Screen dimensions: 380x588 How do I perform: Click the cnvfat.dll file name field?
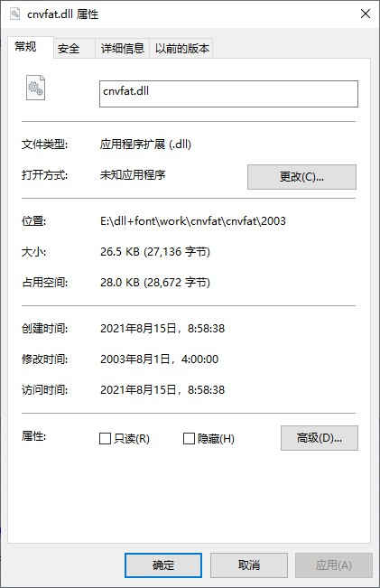[228, 94]
